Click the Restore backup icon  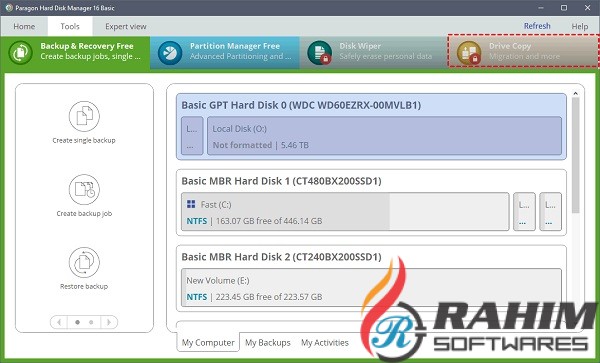tap(84, 262)
